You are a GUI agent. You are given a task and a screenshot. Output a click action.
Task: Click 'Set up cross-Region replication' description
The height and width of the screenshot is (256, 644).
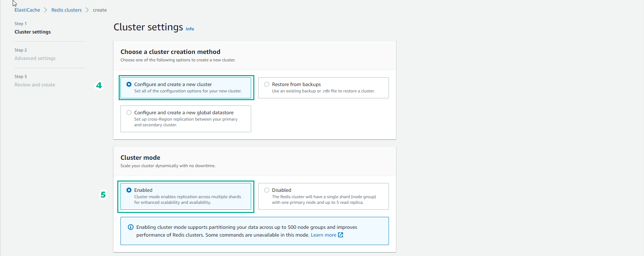click(186, 122)
